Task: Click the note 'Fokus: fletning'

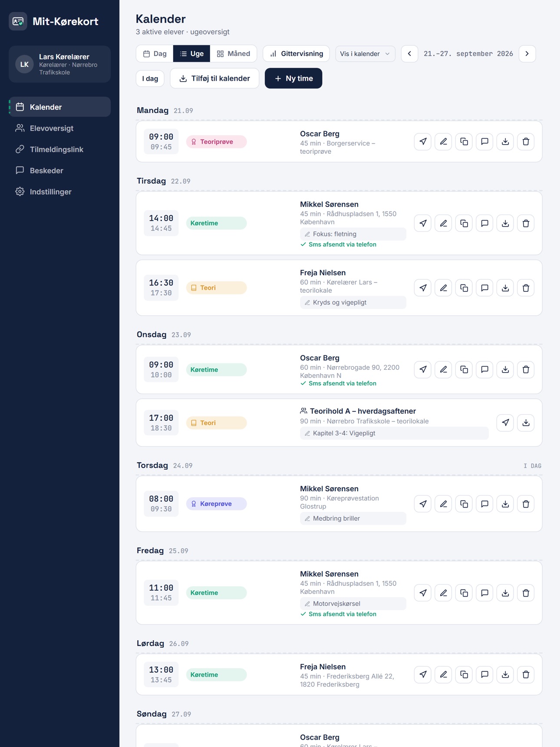Action: coord(353,234)
